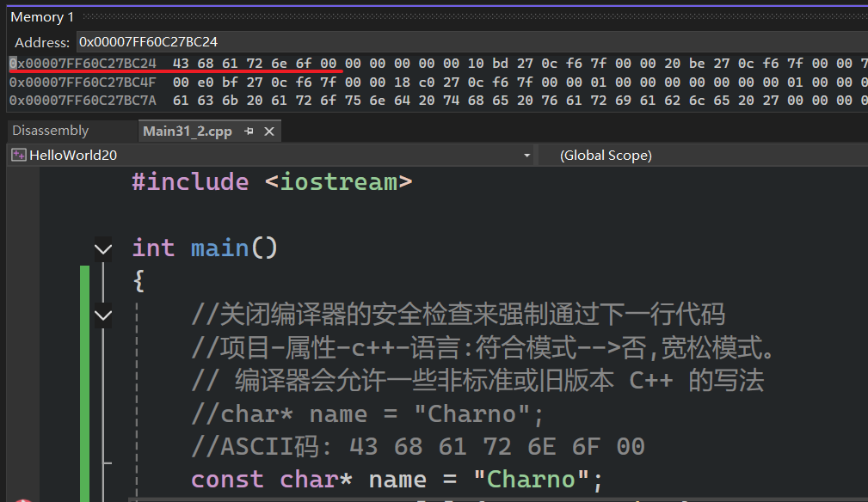Click the memory row starting 0x00007FF60C27BC4F
This screenshot has height=502, width=868.
coord(83,83)
